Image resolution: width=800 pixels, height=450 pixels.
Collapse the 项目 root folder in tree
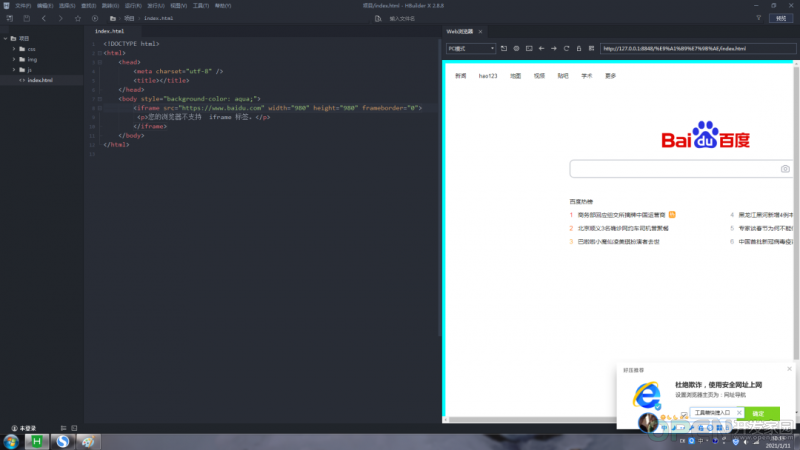[x=6, y=38]
